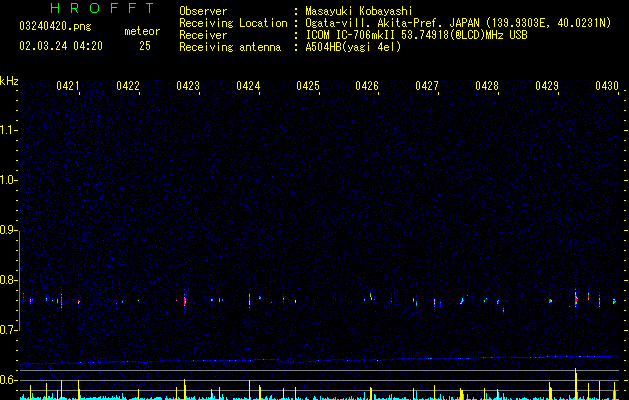Click the Receiving Location label
629x400 pixels.
(233, 23)
